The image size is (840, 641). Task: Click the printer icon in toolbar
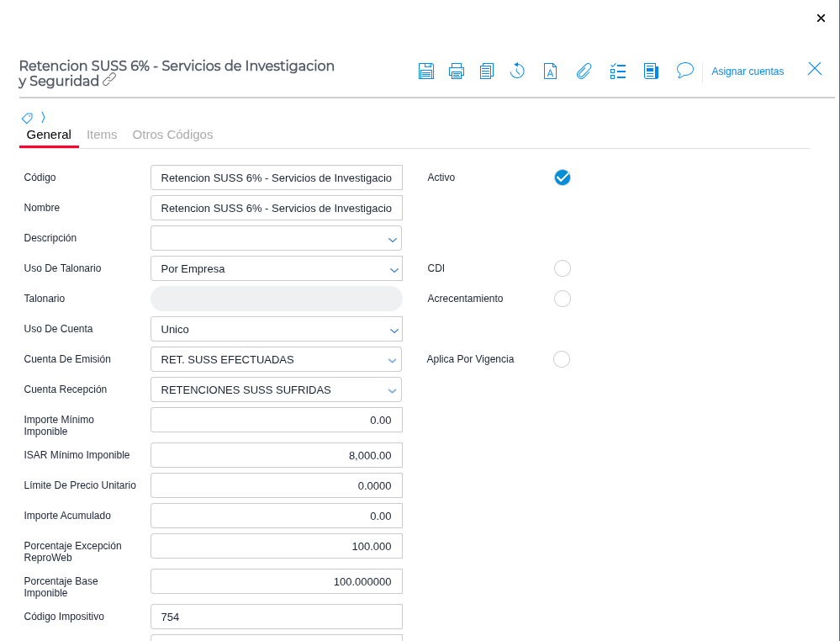[457, 72]
